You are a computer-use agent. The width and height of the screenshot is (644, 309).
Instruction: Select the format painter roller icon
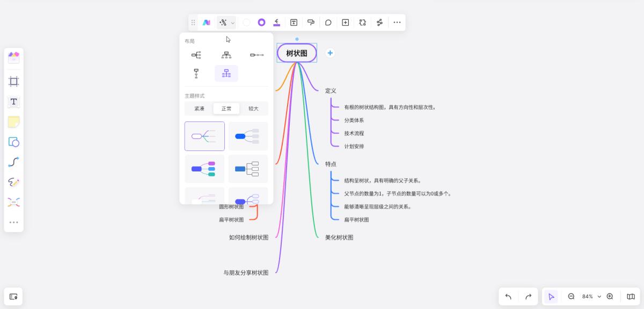pyautogui.click(x=311, y=23)
